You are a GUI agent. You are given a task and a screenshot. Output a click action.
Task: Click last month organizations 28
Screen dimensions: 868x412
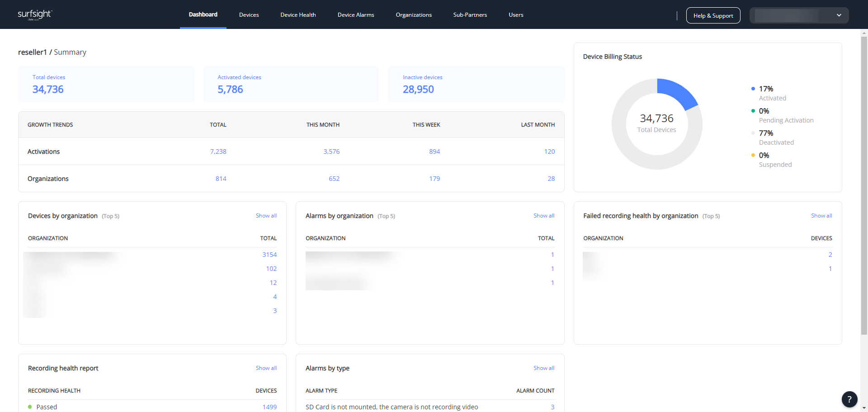coord(551,179)
